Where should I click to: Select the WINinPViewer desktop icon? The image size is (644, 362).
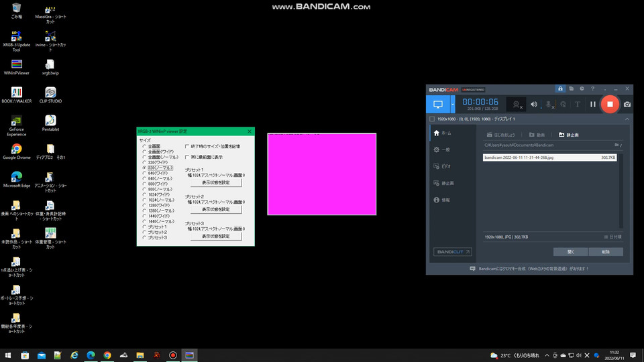click(16, 67)
